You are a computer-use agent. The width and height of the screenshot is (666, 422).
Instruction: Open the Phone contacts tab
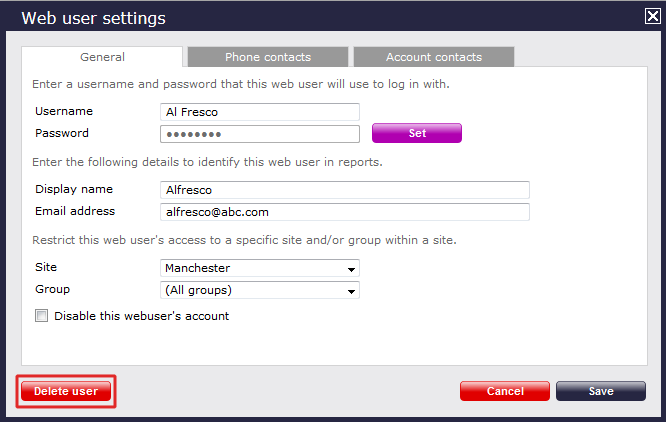[267, 57]
